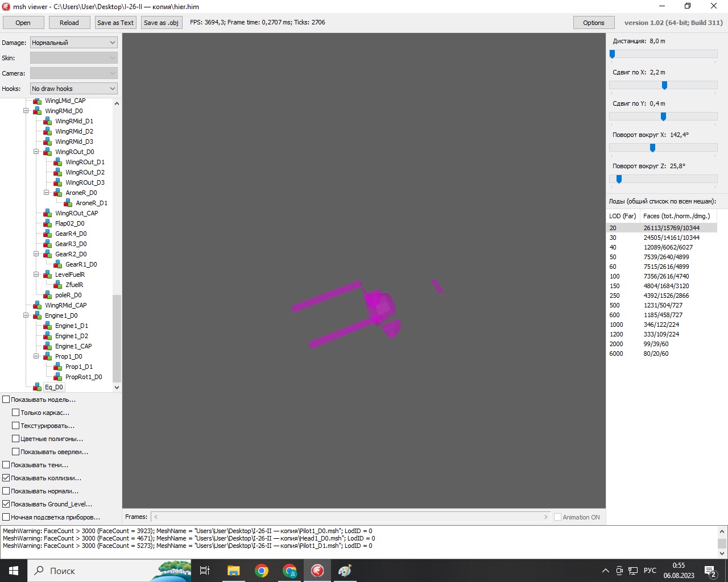728x582 pixels.
Task: Click the GearR2_D0 mesh icon
Action: 48,254
